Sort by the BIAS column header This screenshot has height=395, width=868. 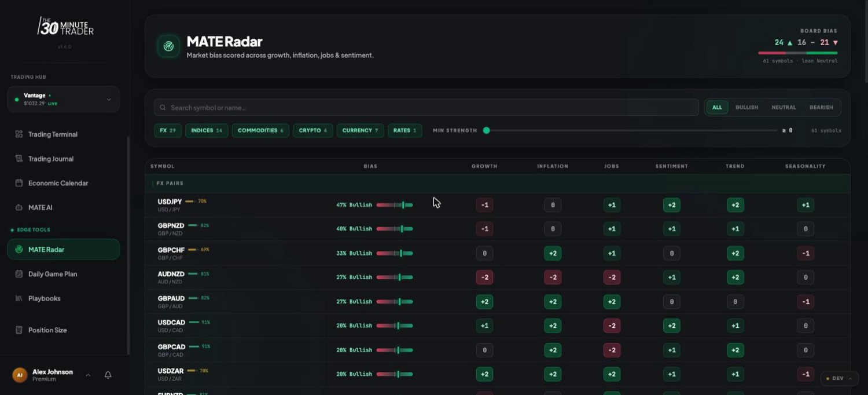coord(370,166)
